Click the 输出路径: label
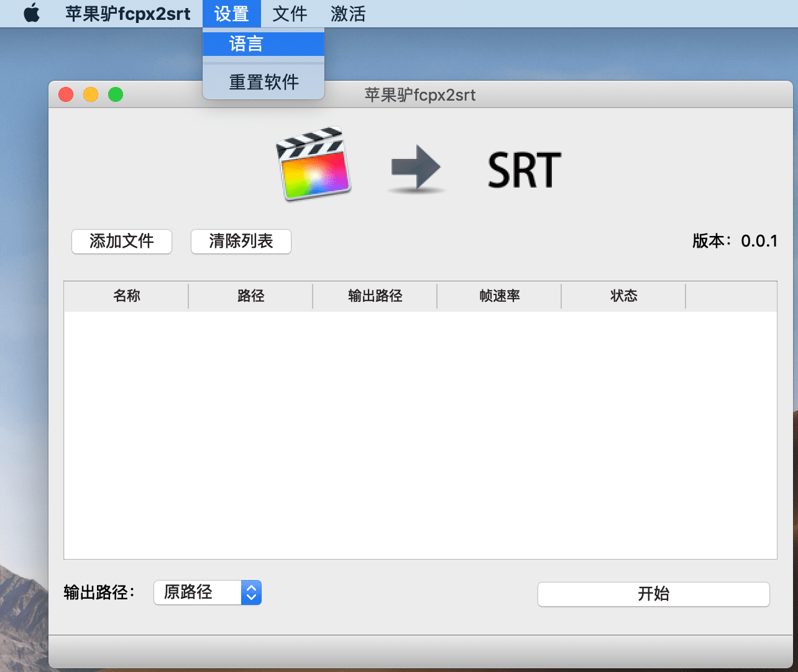The image size is (798, 672). coord(99,593)
